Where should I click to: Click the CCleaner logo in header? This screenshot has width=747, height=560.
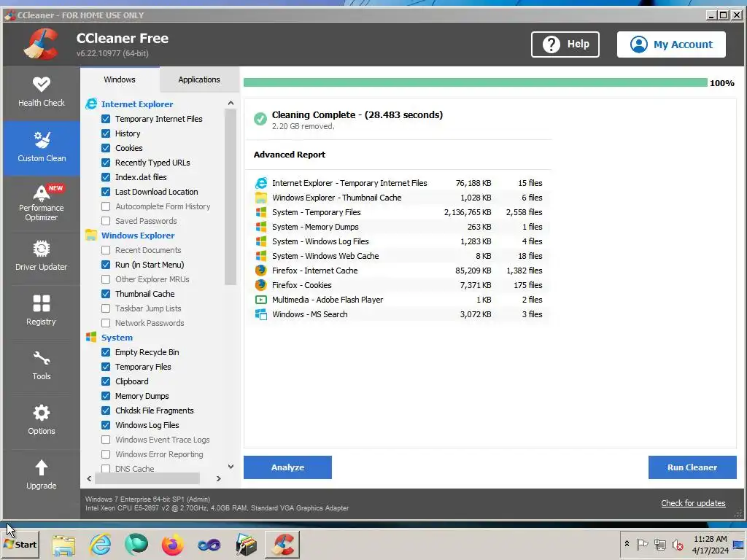click(42, 44)
